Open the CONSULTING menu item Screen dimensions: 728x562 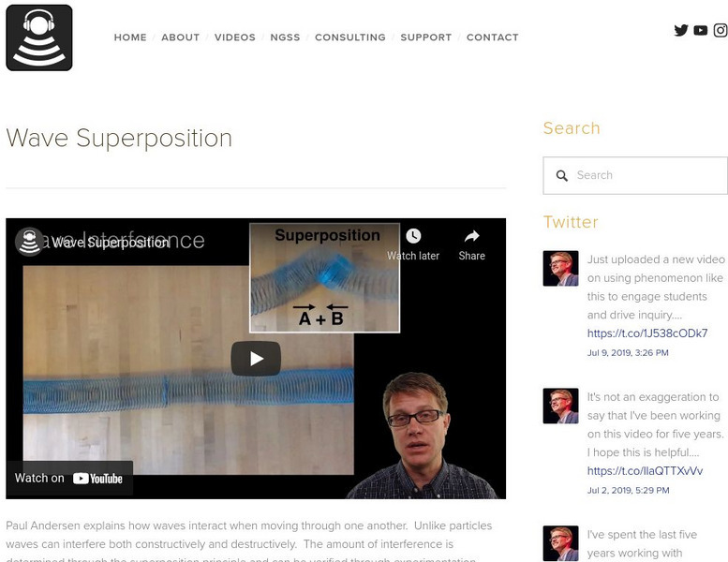[x=350, y=37]
